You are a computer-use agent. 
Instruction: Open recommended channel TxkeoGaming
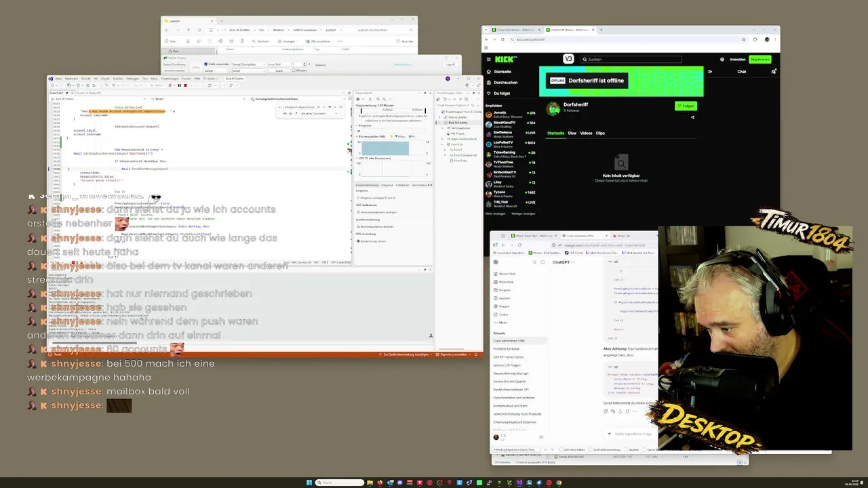pos(510,155)
